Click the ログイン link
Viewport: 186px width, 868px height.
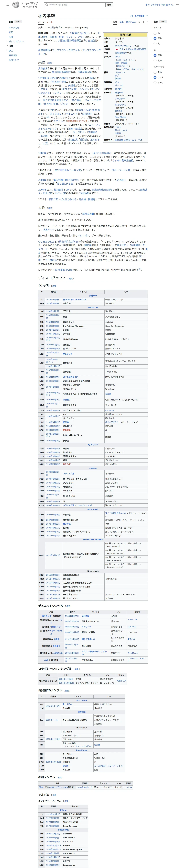170,5
